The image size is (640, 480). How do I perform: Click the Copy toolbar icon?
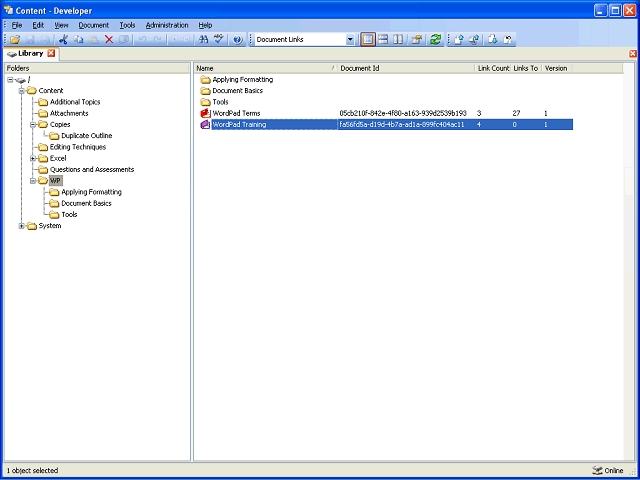pyautogui.click(x=78, y=40)
